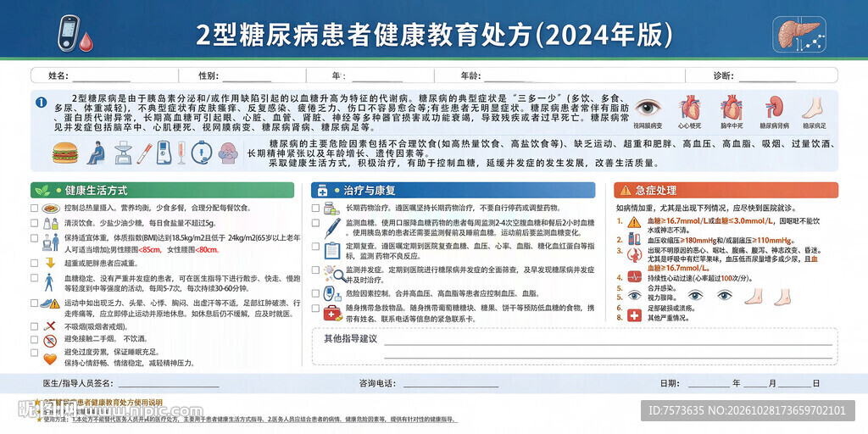Click the blue number 1 info badge
This screenshot has width=868, height=434.
pyautogui.click(x=41, y=102)
